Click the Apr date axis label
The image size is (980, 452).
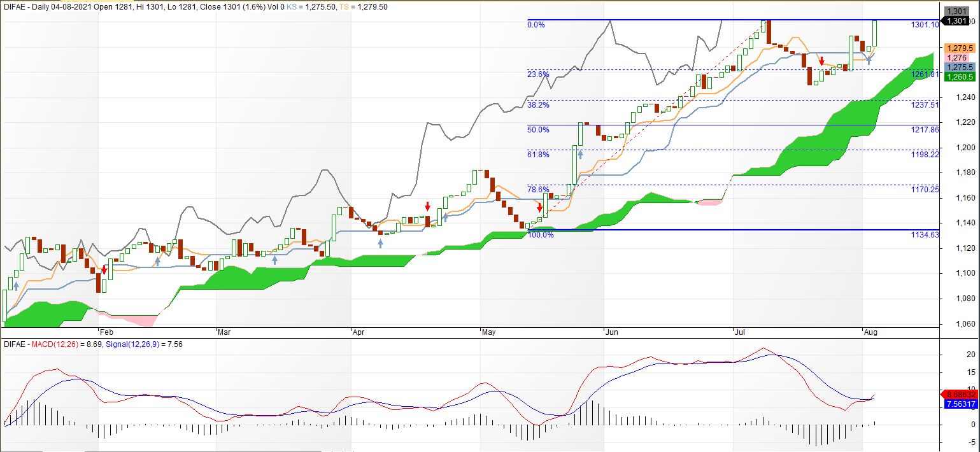(359, 332)
